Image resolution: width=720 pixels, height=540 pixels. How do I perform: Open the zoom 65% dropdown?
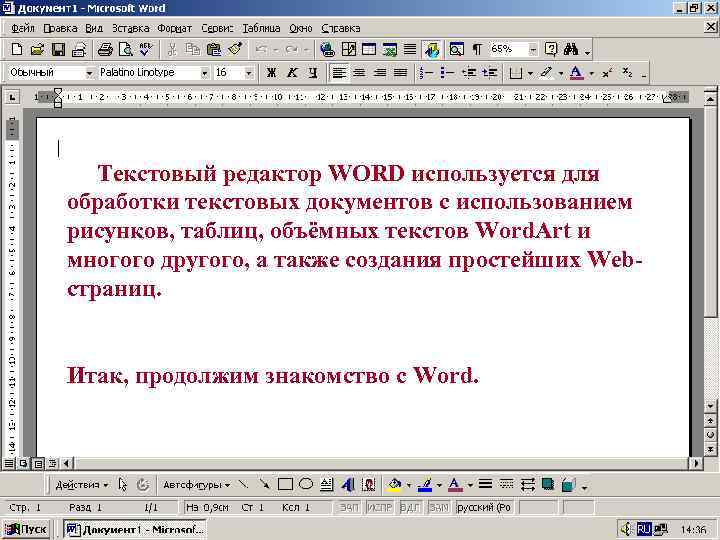[533, 49]
